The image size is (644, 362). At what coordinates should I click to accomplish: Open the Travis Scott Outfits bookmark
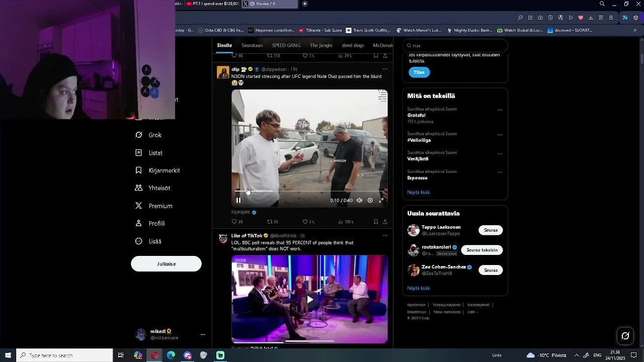368,30
